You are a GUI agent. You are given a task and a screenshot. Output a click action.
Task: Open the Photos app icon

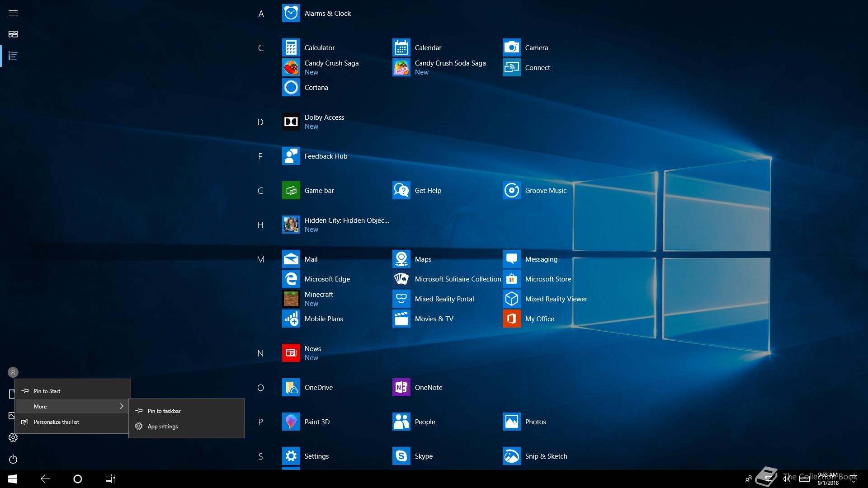tap(511, 422)
